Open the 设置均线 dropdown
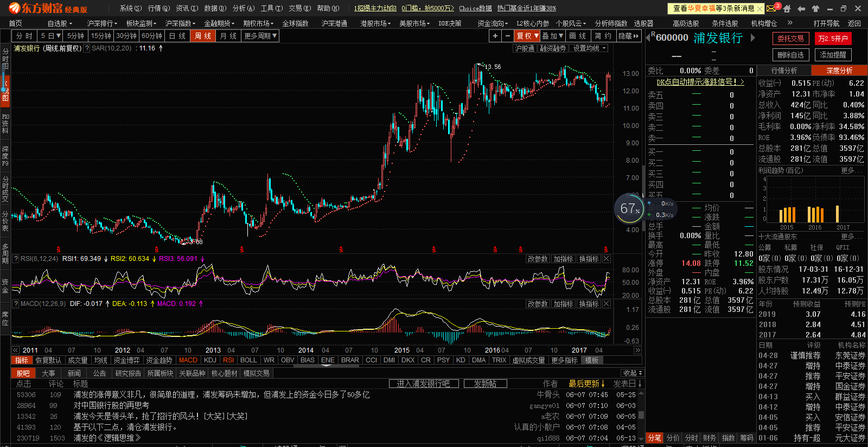The height and width of the screenshot is (447, 868). tap(590, 48)
